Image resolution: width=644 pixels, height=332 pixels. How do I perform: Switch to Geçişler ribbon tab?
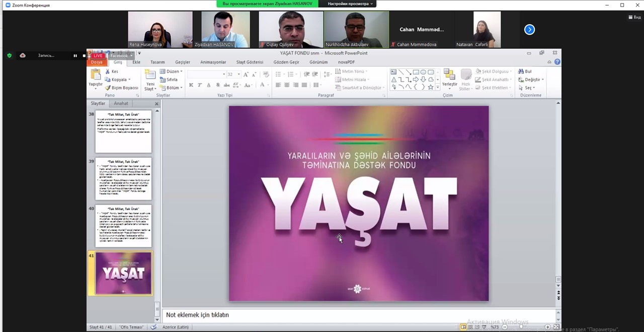[x=183, y=62]
